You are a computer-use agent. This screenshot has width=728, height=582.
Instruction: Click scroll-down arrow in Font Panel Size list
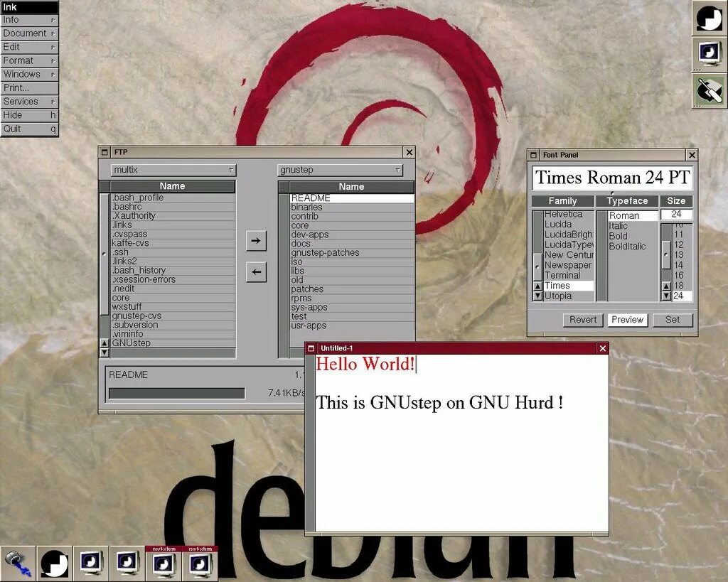(666, 296)
